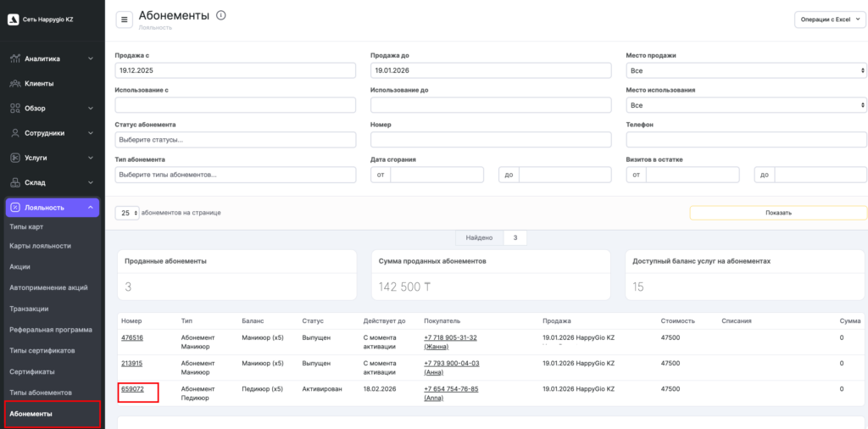The image size is (868, 429).
Task: Change the 25 per page selector
Action: [127, 213]
